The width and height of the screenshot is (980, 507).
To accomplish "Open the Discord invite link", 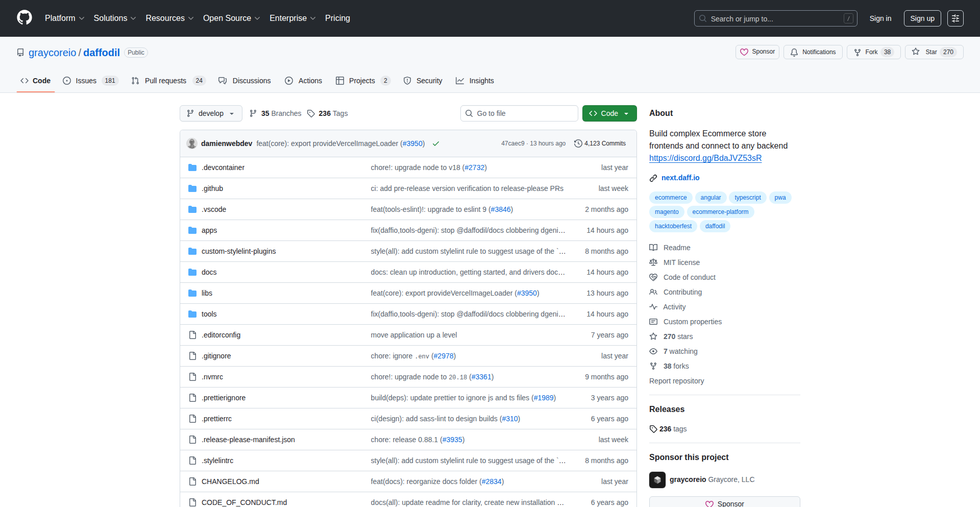I will [705, 158].
